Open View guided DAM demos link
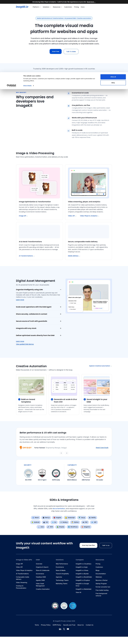The width and height of the screenshot is (128, 644). [x=25, y=344]
